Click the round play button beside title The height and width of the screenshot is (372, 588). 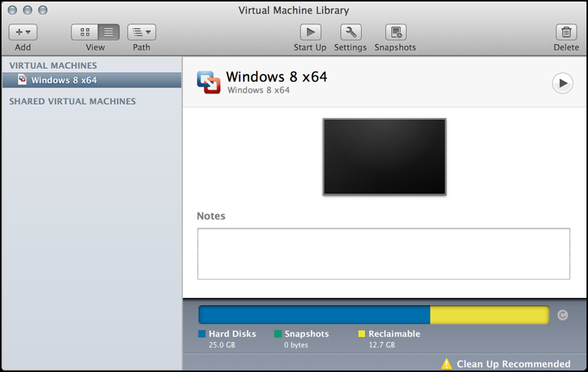click(x=563, y=83)
